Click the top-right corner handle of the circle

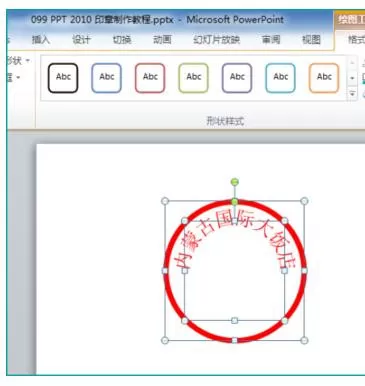[304, 201]
